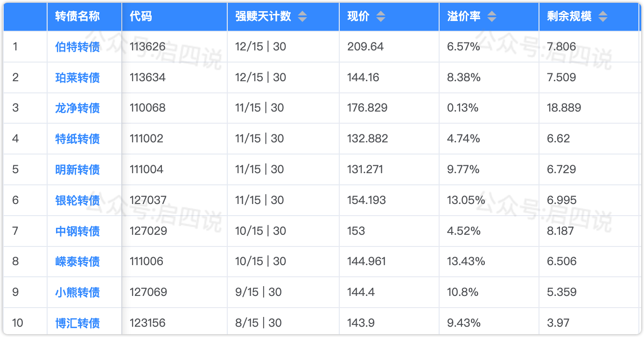Select the 13.43% premium rate cell
644x337 pixels.
[466, 261]
